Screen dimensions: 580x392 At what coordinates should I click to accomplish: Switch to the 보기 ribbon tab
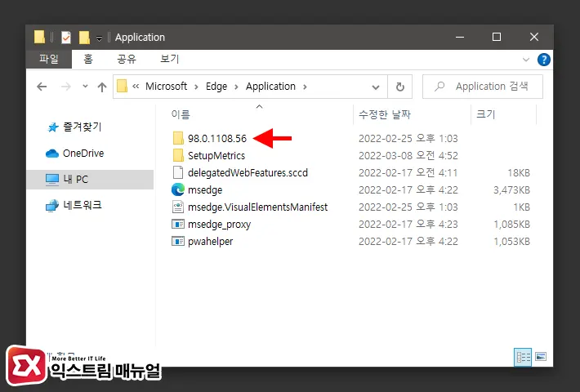point(169,59)
